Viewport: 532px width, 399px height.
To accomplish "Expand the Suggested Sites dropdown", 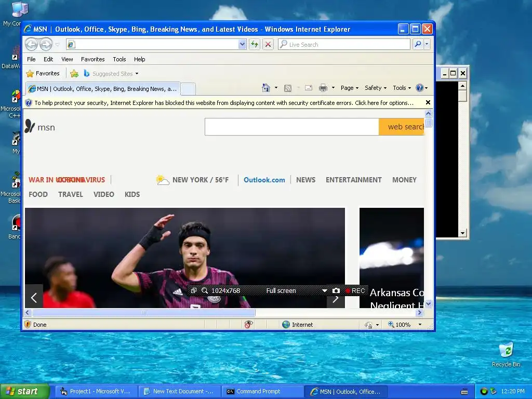I will click(137, 74).
